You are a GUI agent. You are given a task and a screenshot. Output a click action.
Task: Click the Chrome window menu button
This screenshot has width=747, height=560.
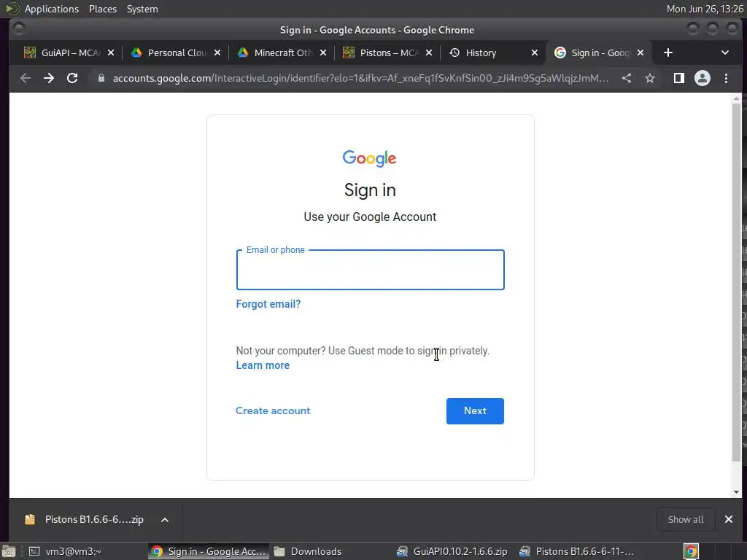(x=18, y=29)
